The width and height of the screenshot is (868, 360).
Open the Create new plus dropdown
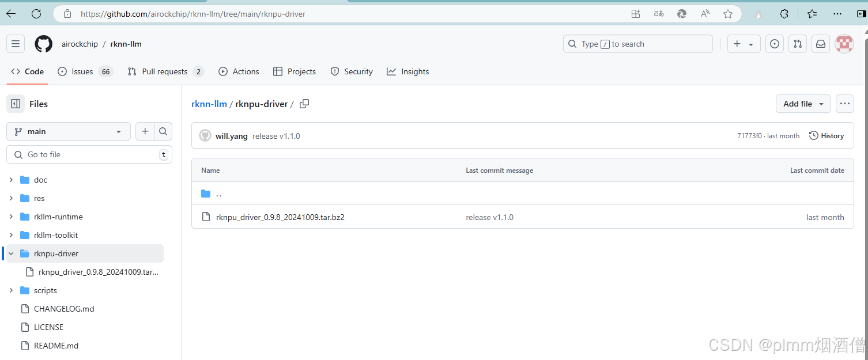(x=744, y=44)
